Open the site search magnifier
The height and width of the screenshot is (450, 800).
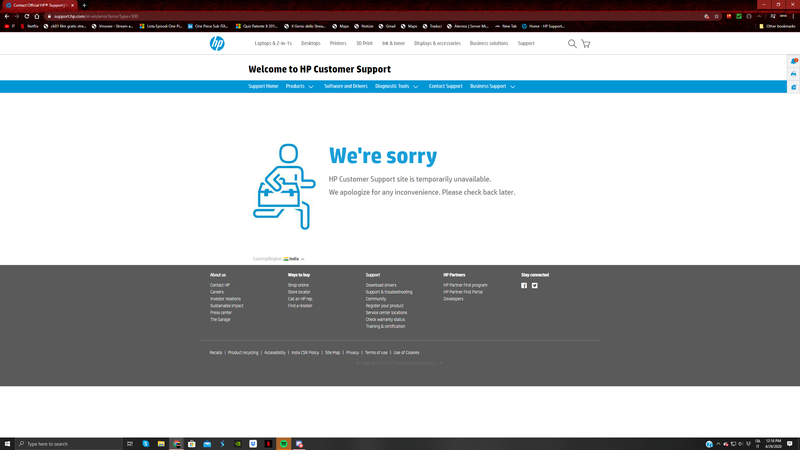[x=572, y=44]
